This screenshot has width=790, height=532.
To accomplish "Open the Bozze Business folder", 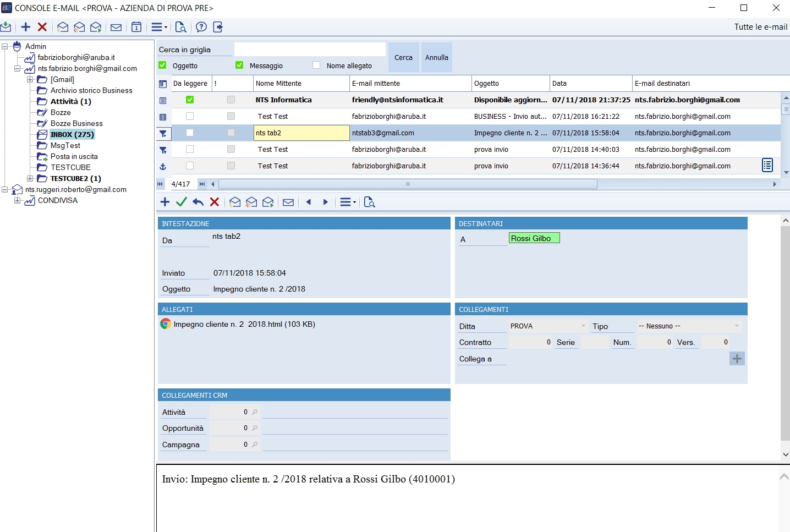I will coord(76,123).
